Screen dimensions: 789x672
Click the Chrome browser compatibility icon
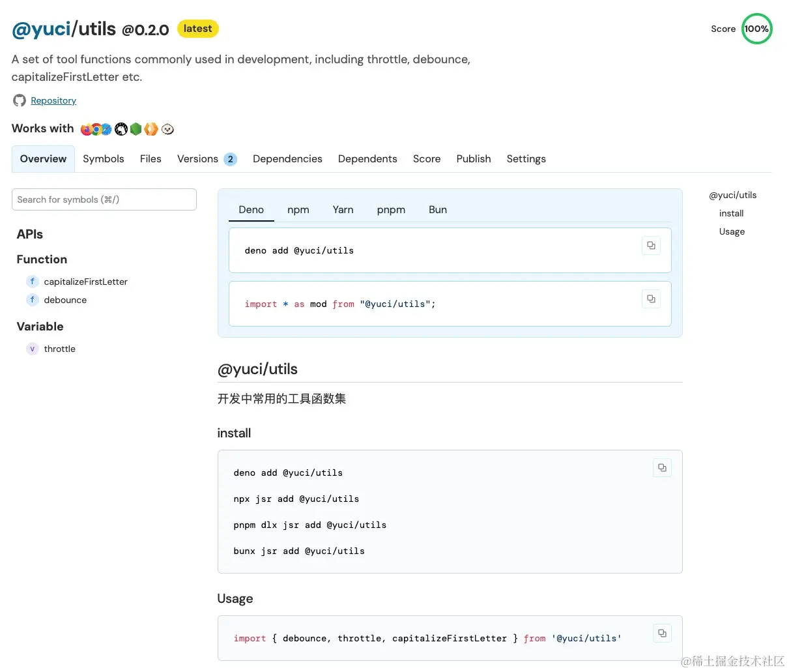coord(96,129)
